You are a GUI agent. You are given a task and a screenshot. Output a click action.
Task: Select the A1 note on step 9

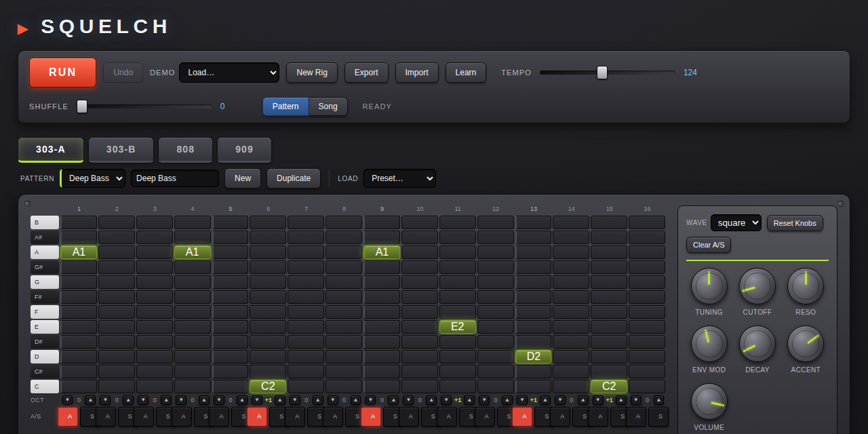382,252
